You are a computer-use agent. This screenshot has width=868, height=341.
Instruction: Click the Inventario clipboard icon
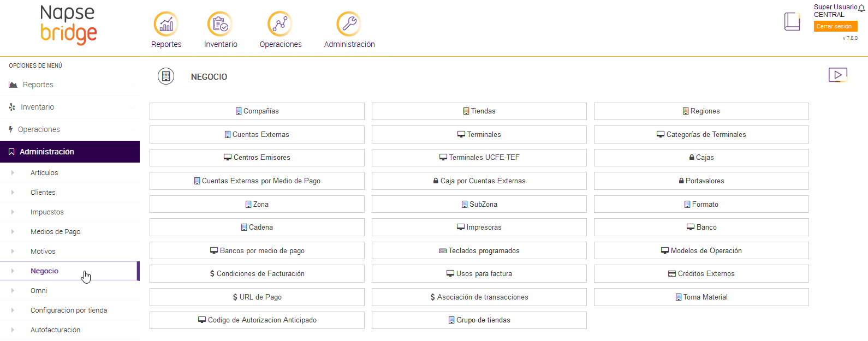click(x=220, y=25)
